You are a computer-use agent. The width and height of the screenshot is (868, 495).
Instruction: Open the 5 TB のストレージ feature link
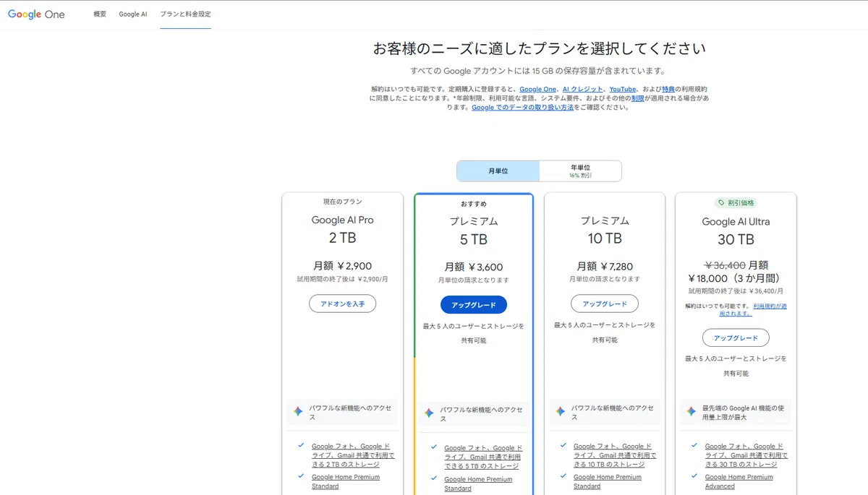483,457
